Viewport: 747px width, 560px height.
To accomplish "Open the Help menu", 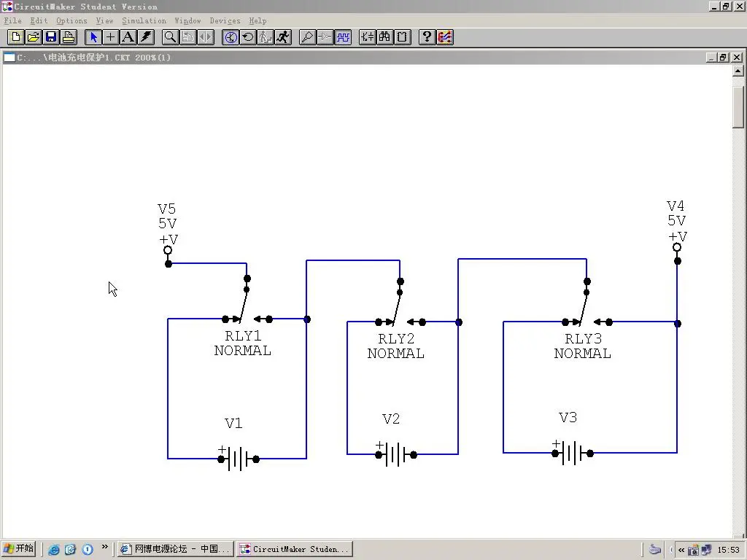I will pyautogui.click(x=258, y=20).
